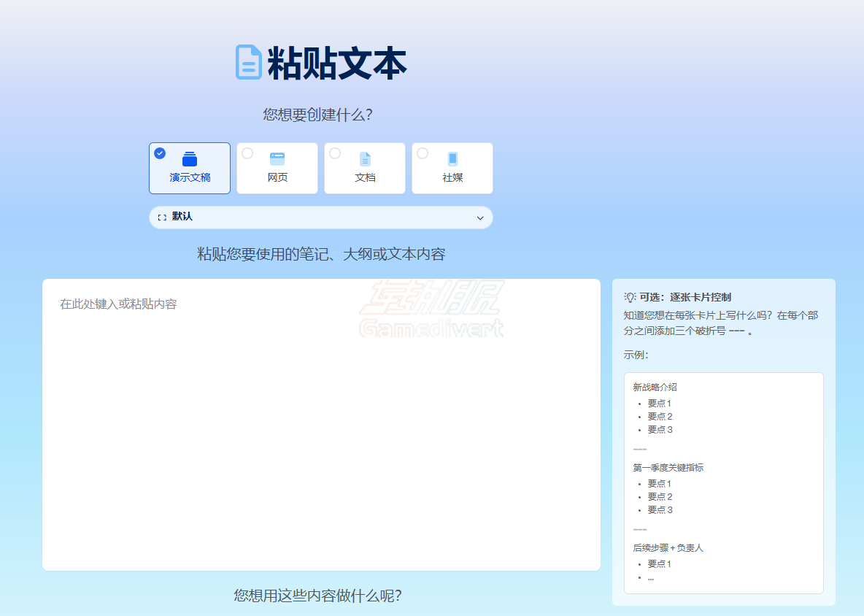Click the blue checkmark on 演示文稿 card
The image size is (864, 616).
coord(158,152)
